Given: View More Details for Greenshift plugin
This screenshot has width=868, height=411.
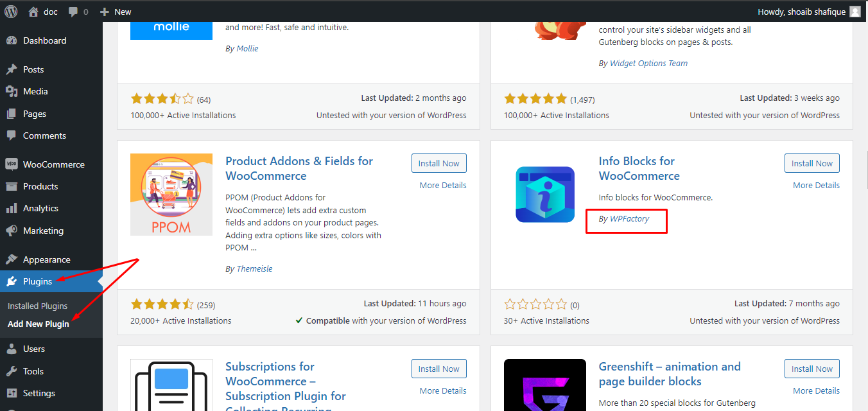Looking at the screenshot, I should [816, 390].
